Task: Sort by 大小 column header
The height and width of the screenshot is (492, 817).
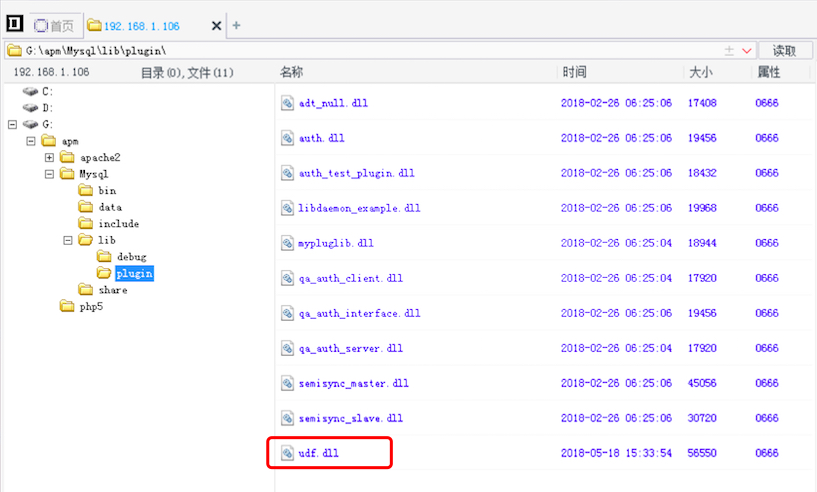Action: [x=701, y=72]
